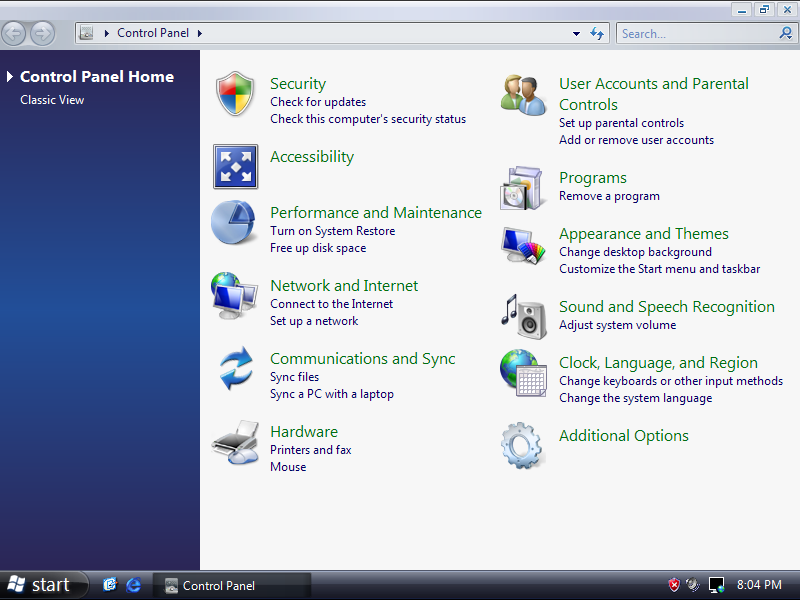Click the Programs disc box icon
This screenshot has width=800, height=600.
click(x=521, y=188)
